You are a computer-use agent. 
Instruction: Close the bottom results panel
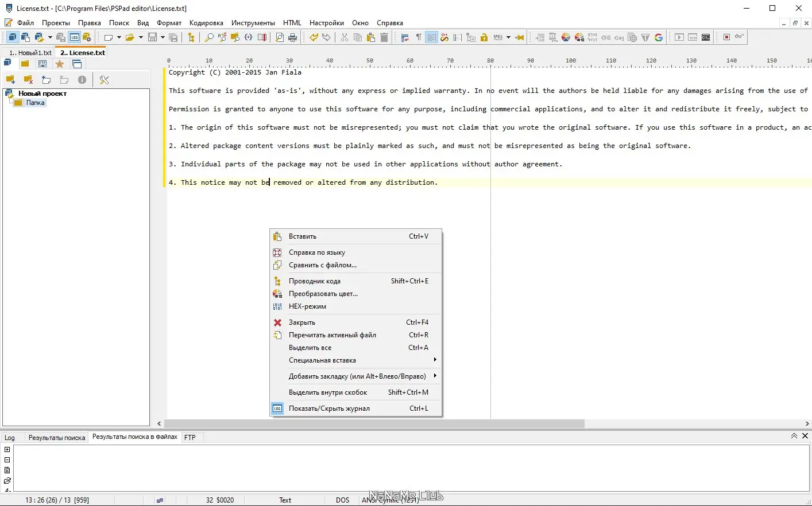(805, 436)
